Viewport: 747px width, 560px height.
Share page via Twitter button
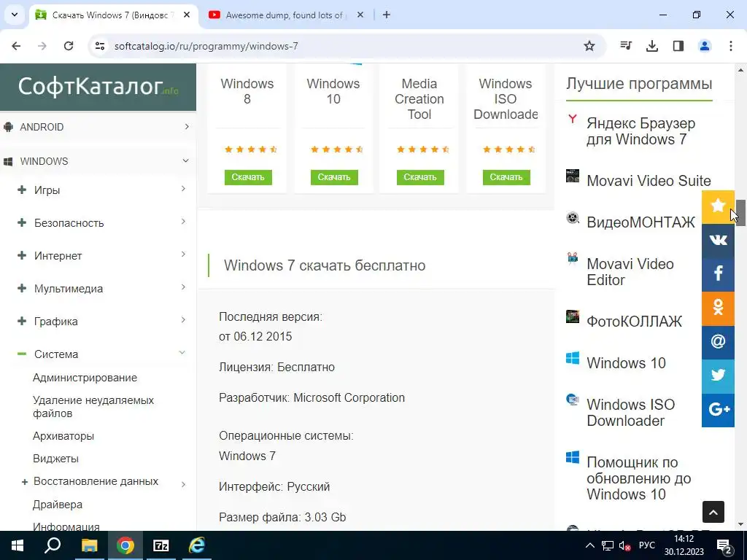coord(718,376)
